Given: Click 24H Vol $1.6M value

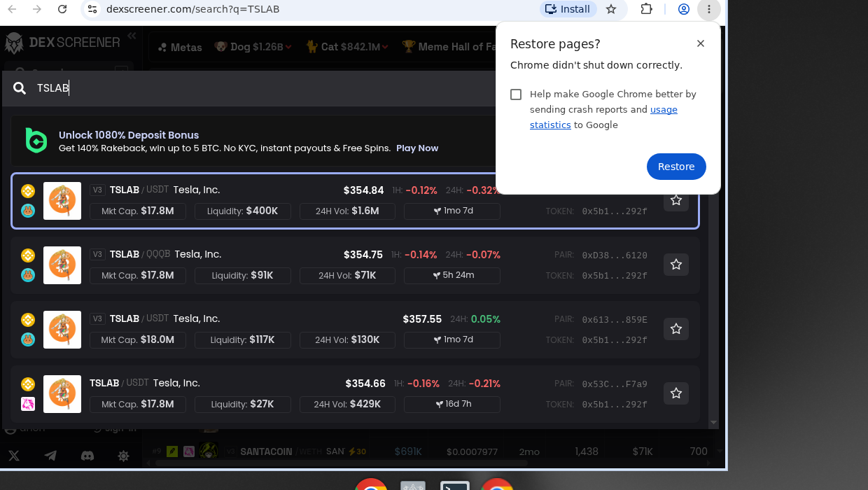Looking at the screenshot, I should 365,211.
